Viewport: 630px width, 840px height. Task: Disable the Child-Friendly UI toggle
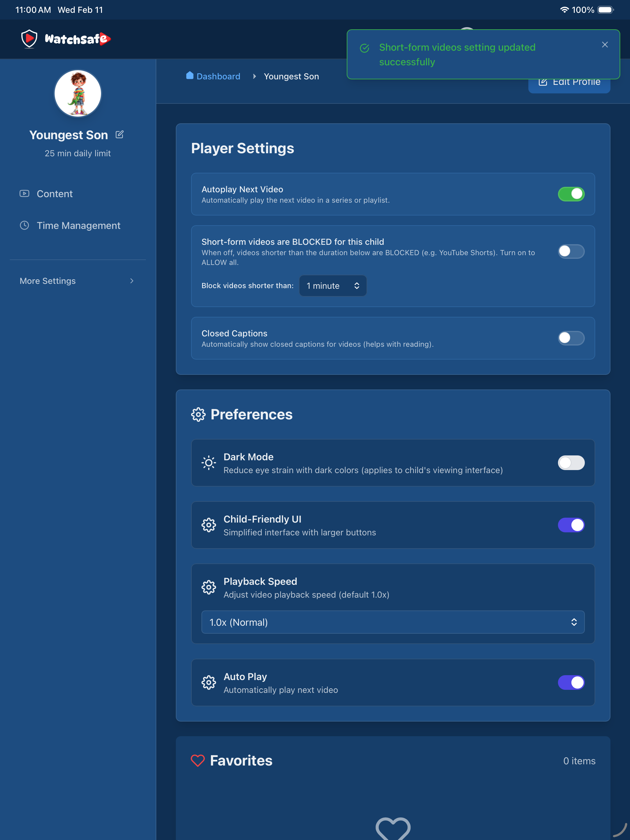click(571, 525)
